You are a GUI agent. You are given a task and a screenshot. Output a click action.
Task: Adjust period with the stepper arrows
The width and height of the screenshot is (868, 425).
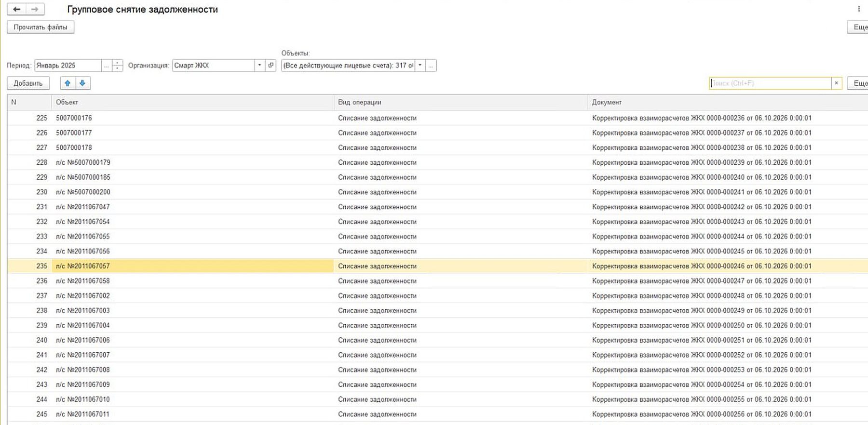[118, 66]
